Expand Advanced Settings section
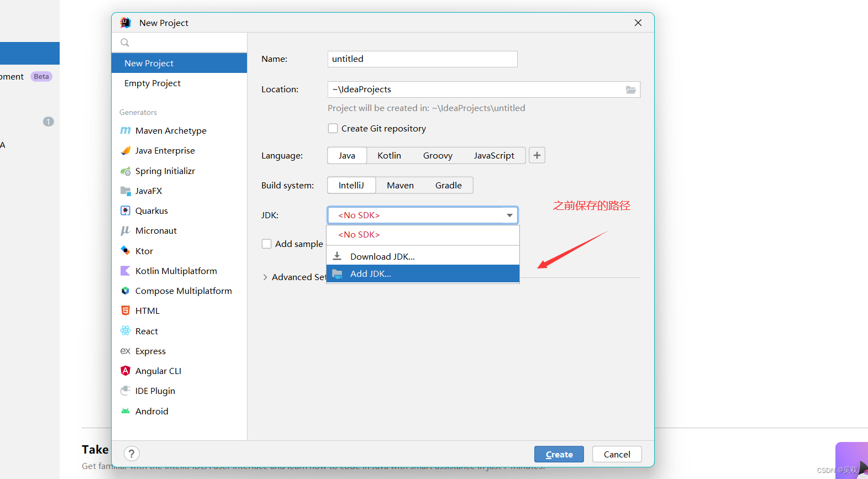This screenshot has width=868, height=479. (265, 277)
